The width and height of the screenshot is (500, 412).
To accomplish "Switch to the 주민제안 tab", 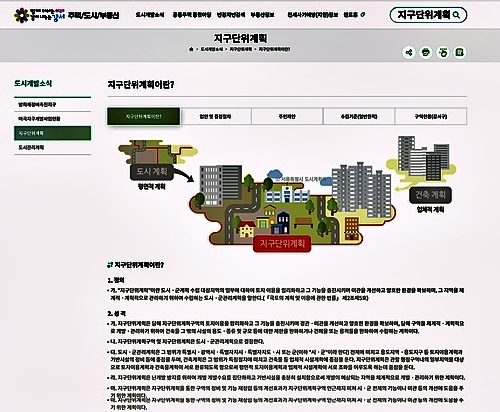I will 287,116.
